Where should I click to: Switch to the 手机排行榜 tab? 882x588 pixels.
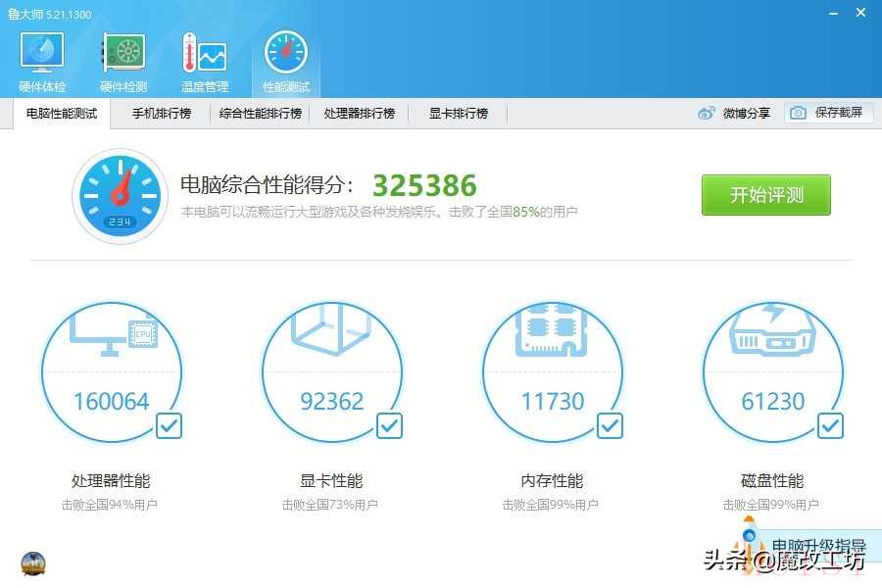coord(162,114)
